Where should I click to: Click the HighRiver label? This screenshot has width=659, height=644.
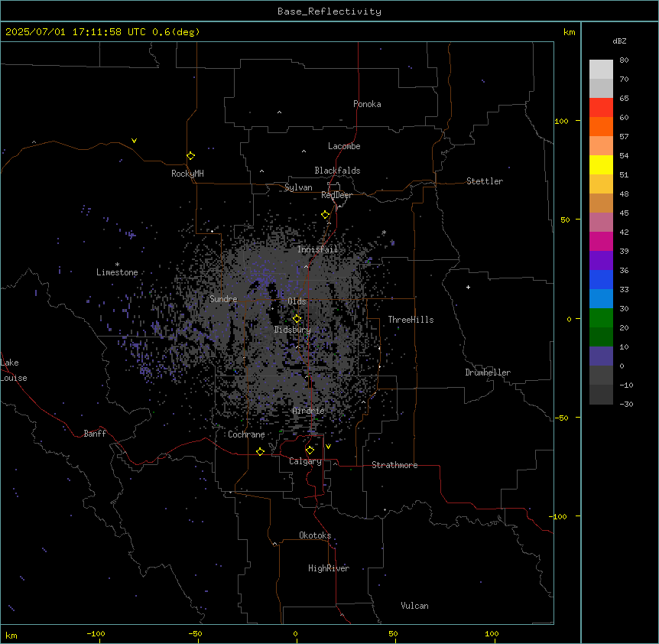329,568
